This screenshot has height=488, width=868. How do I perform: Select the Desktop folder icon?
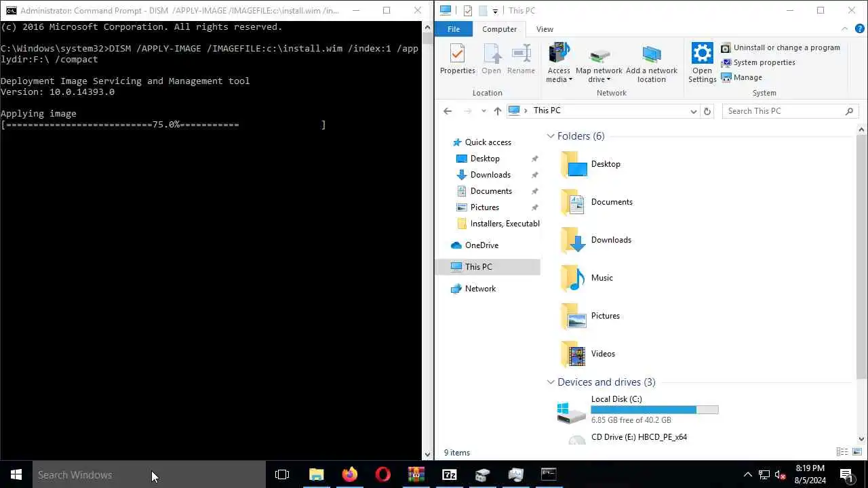tap(574, 165)
